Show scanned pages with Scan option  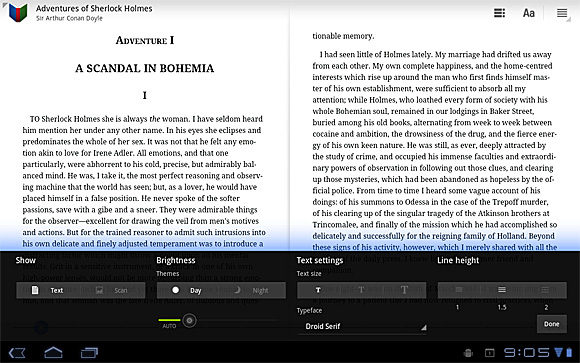pos(113,290)
